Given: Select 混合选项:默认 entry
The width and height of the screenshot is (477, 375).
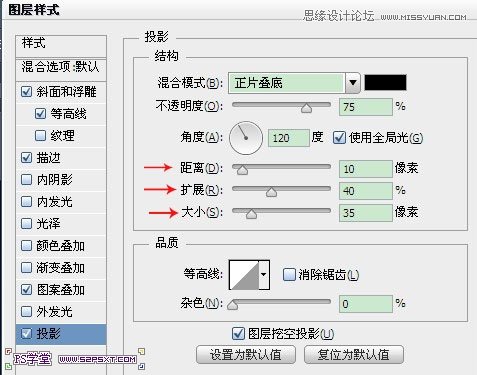Looking at the screenshot, I should [x=61, y=69].
